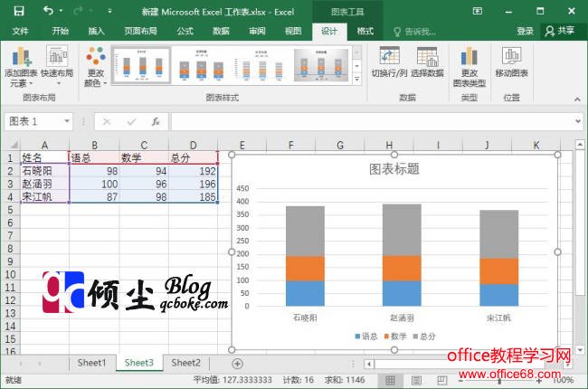The height and width of the screenshot is (389, 588).
Task: Expand the chart styles gallery
Action: (x=357, y=79)
